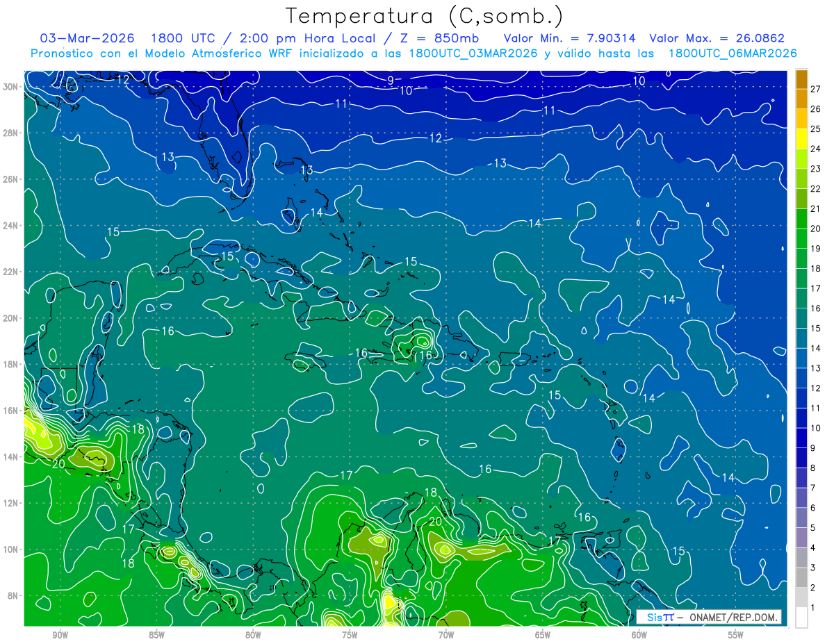Screen dimensions: 834x644
Task: Click the 12N latitude label
Action: click(x=12, y=503)
